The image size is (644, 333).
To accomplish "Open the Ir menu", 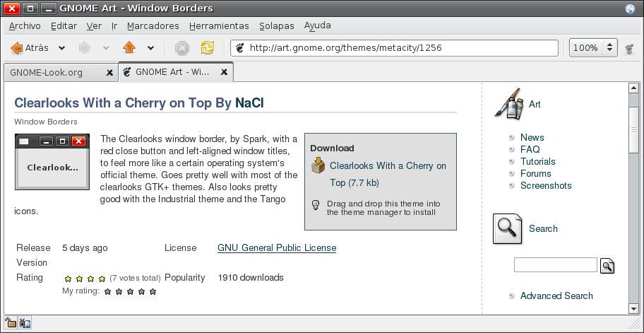I will [114, 26].
